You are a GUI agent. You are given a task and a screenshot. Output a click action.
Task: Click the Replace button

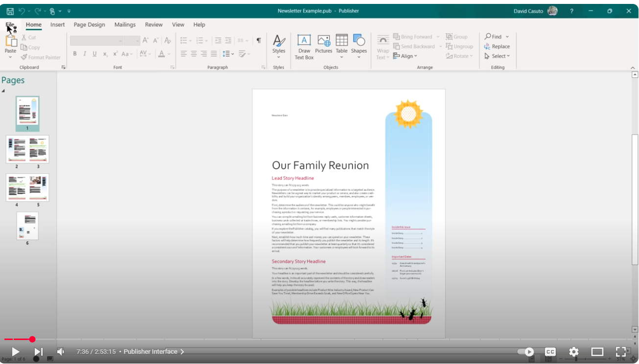click(497, 46)
